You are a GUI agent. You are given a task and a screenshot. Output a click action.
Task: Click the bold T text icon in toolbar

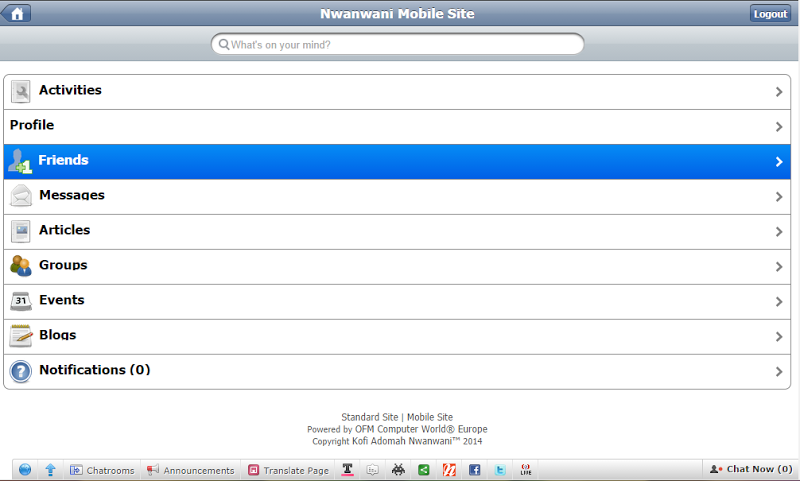347,470
